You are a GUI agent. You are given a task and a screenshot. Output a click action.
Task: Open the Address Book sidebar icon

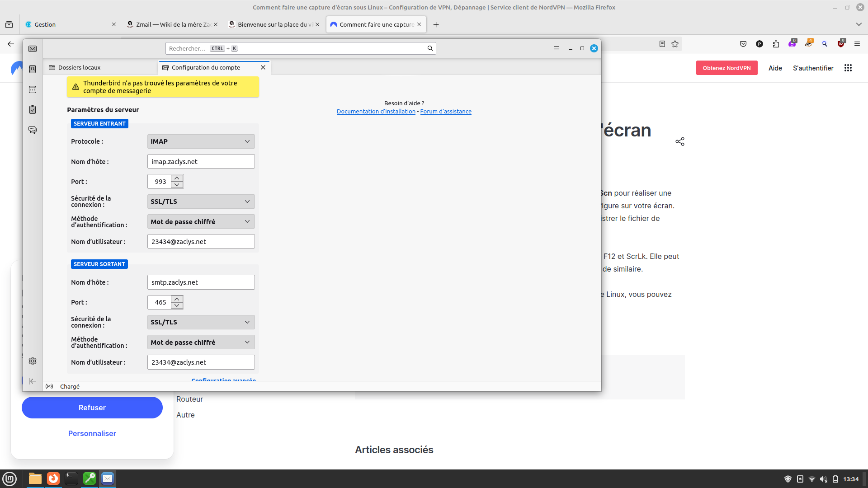(33, 69)
